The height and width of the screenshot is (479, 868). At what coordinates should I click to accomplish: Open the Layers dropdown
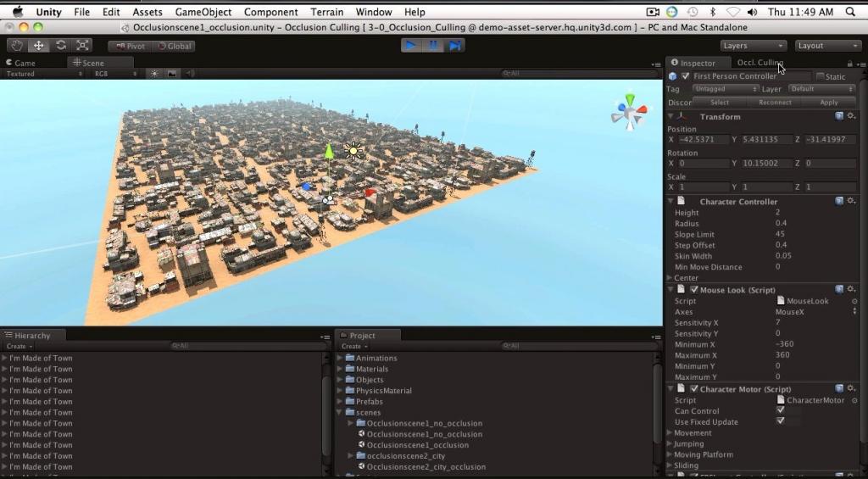coord(753,46)
